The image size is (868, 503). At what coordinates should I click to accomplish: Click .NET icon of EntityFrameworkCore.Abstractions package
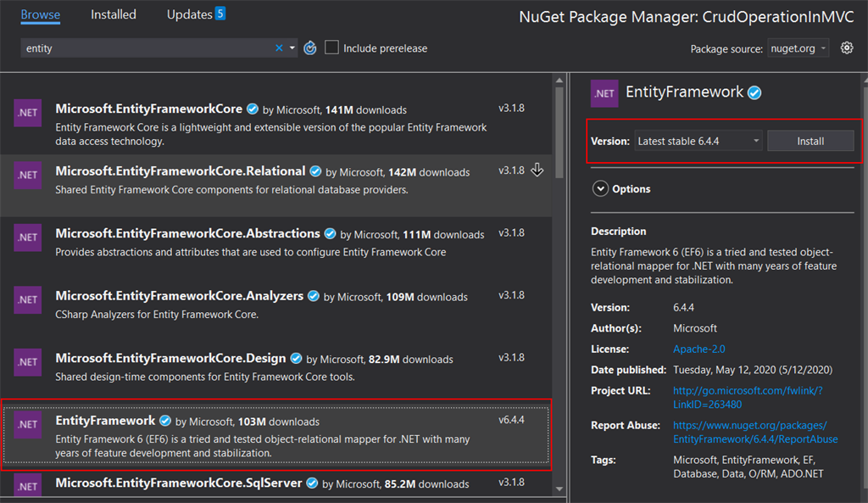tap(28, 238)
